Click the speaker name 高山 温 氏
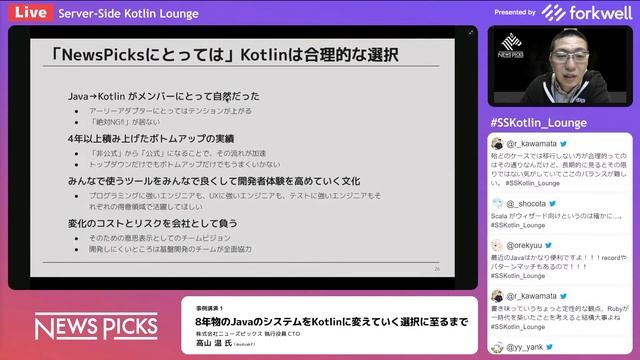 (x=214, y=343)
